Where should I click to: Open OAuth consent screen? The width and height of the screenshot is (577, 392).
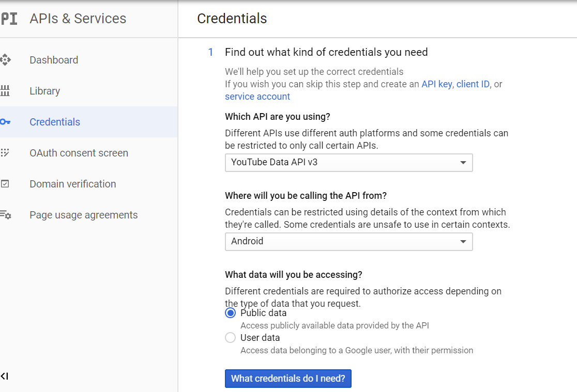click(79, 153)
